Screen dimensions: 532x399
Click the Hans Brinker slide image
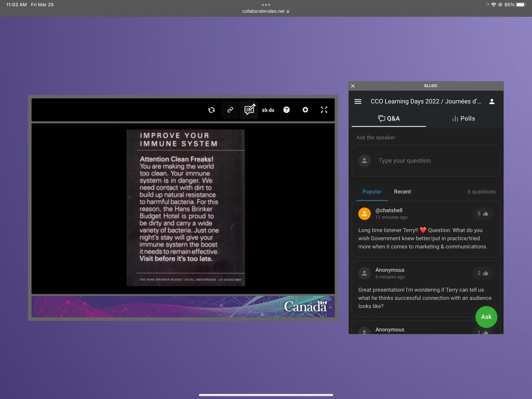click(x=185, y=207)
